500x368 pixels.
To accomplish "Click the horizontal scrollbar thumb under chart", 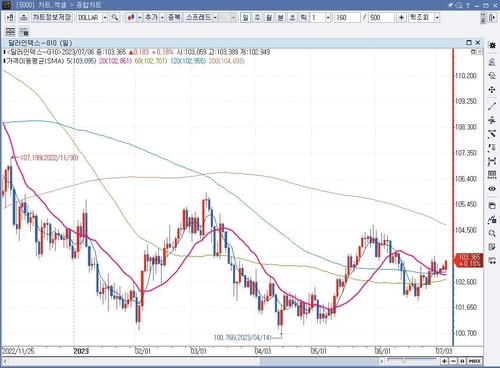I will tap(320, 361).
